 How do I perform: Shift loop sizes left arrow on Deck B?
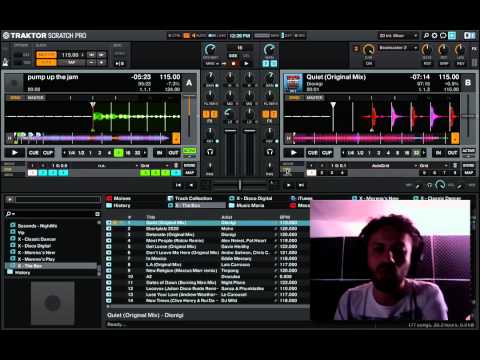click(343, 153)
